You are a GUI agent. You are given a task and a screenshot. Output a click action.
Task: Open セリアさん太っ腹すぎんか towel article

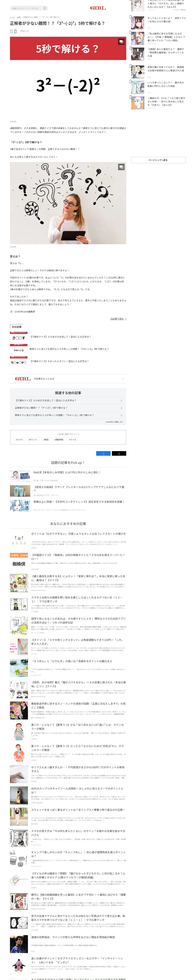[78, 769]
